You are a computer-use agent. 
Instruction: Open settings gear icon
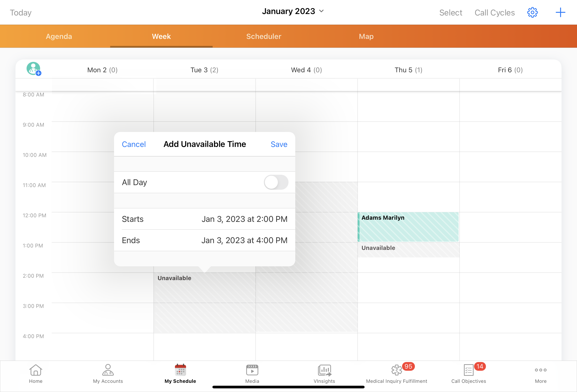532,12
